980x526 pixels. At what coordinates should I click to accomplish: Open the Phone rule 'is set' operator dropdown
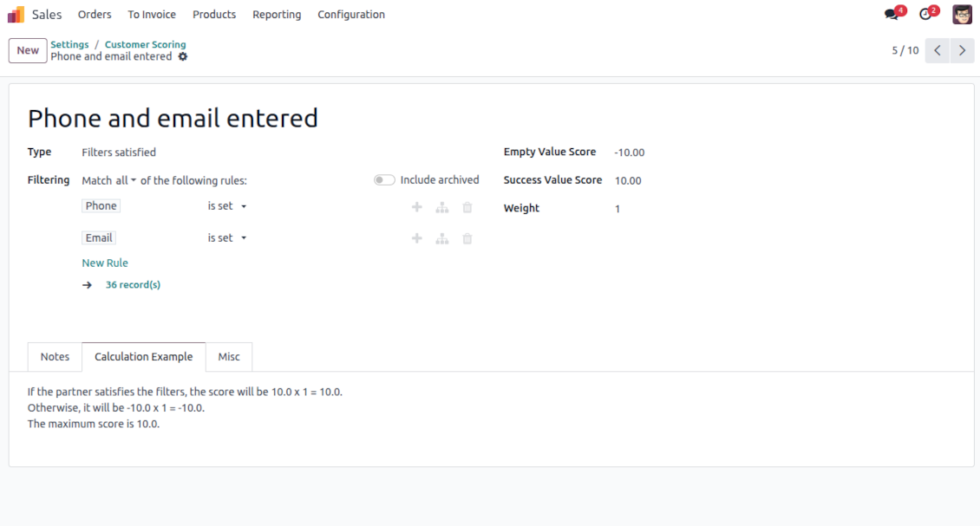click(x=227, y=206)
